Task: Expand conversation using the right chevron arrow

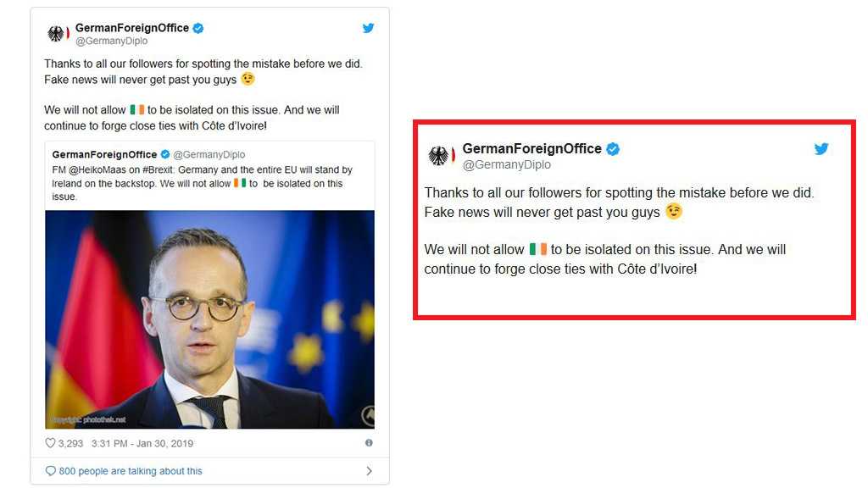Action: click(x=370, y=471)
